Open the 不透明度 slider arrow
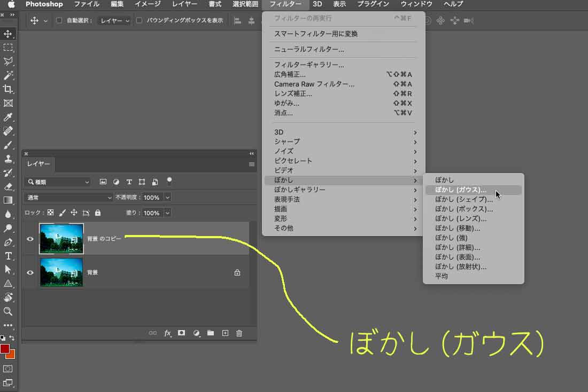588x392 pixels. (168, 198)
